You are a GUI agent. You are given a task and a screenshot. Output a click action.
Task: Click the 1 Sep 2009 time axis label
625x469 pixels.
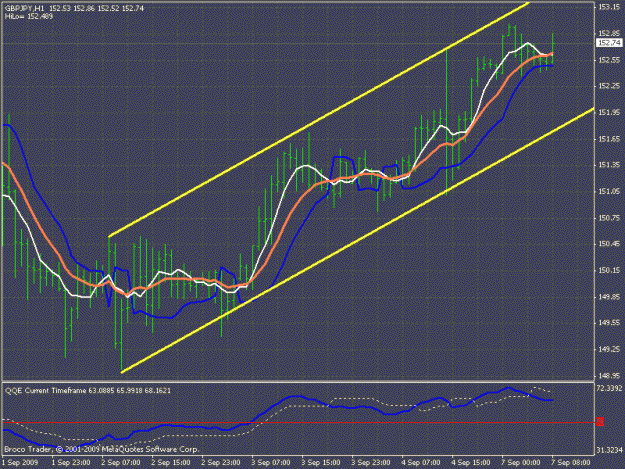20,462
